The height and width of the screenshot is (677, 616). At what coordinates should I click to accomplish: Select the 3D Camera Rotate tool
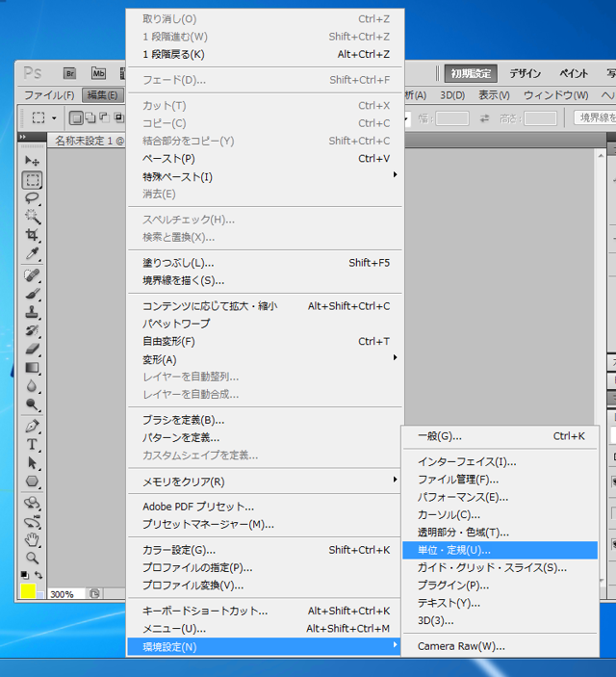click(x=32, y=522)
